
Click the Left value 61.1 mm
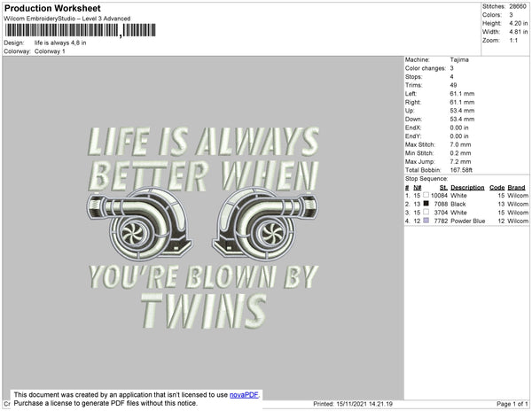point(462,94)
